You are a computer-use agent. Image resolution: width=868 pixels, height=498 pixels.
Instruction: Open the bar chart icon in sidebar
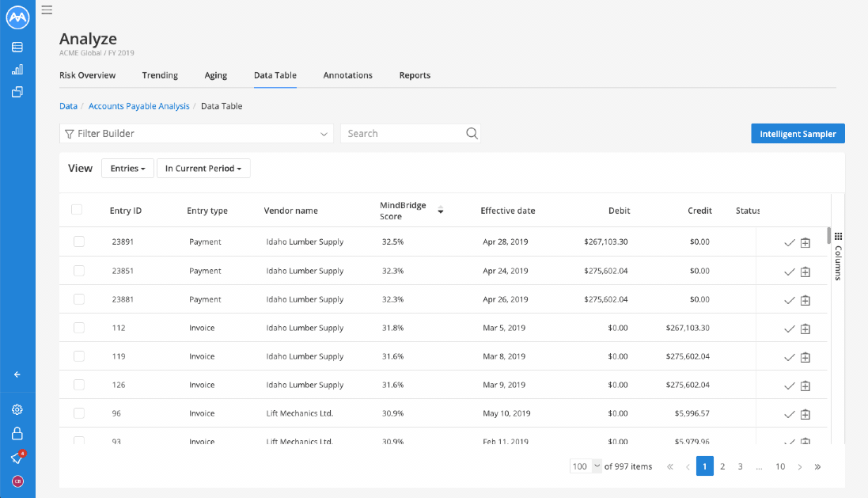pos(17,70)
